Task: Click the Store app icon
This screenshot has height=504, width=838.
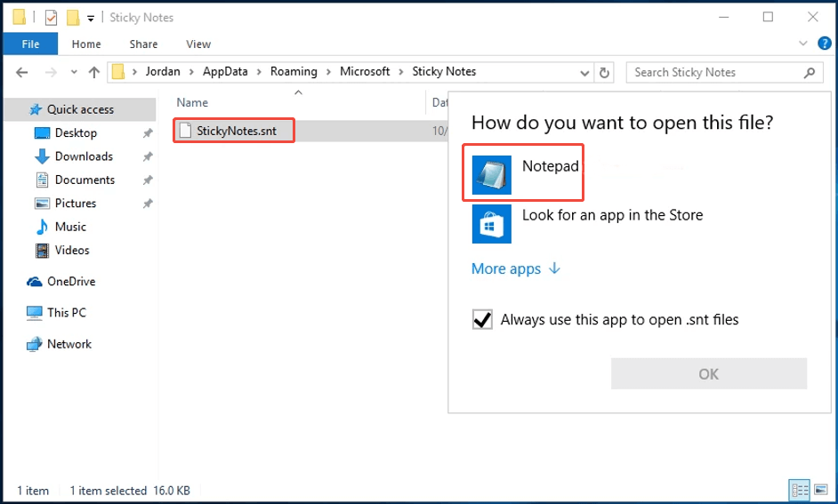Action: pos(491,223)
